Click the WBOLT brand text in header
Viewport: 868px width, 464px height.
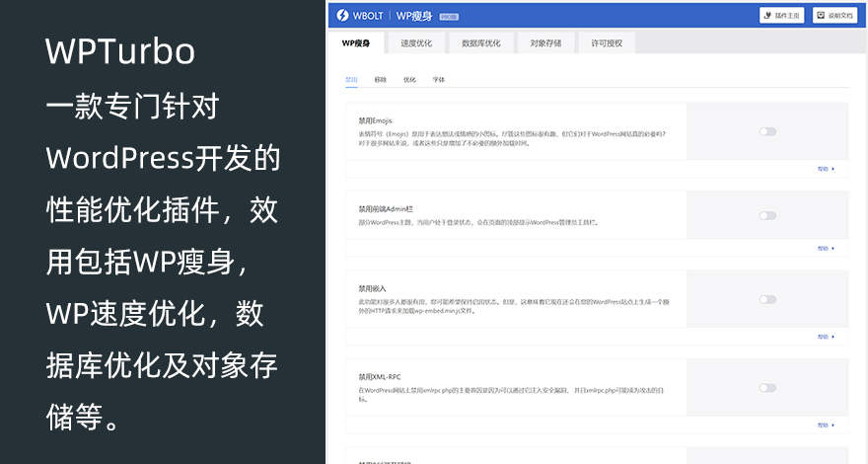pos(368,16)
